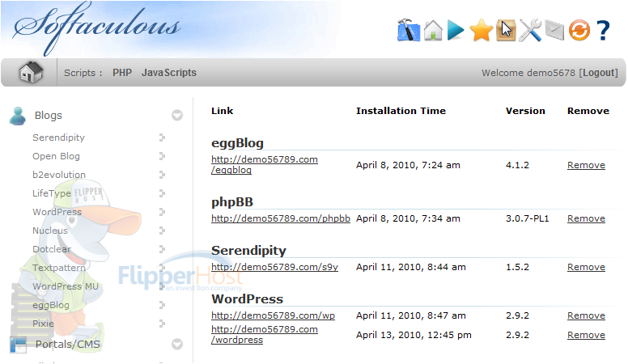
Task: Open the gold star ratings icon
Action: (x=481, y=31)
